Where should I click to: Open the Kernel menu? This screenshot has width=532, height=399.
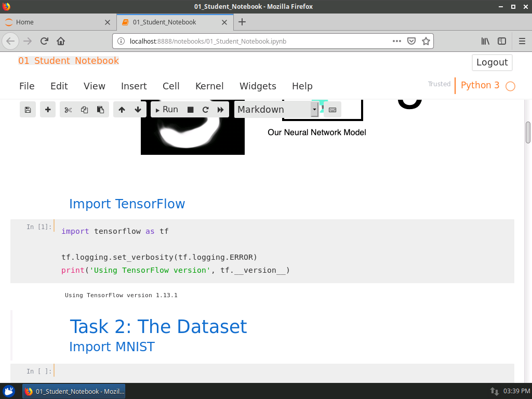coord(209,86)
